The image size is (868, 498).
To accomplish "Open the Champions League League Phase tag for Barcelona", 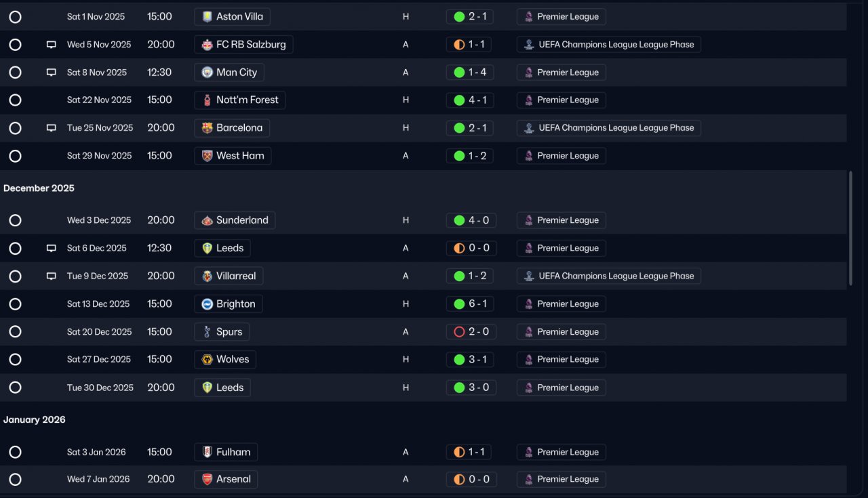I will (609, 128).
